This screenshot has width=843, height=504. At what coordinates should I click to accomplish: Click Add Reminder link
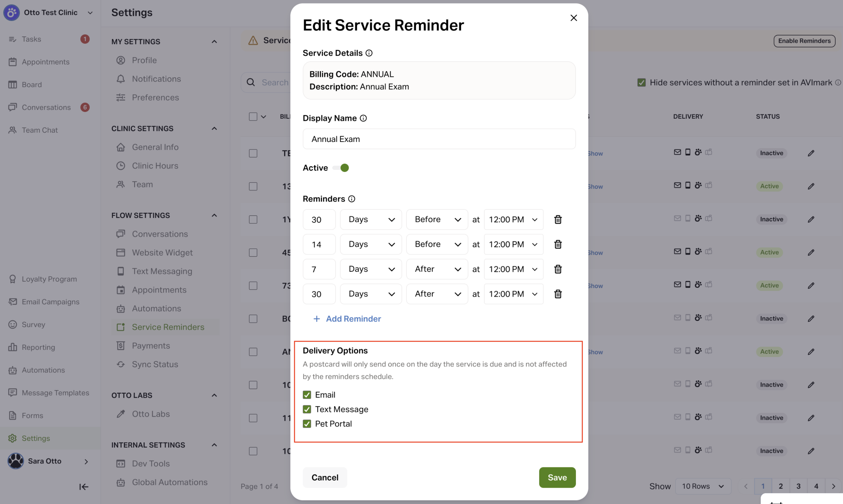[x=353, y=319]
